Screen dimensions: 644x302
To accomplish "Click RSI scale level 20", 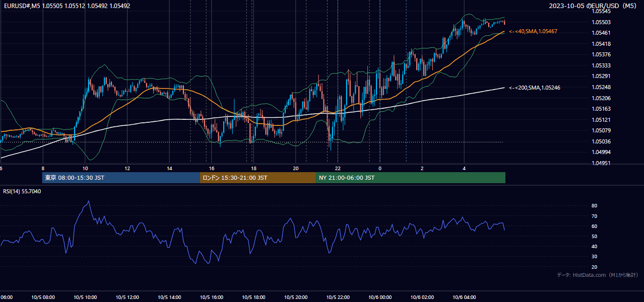I will coord(594,267).
